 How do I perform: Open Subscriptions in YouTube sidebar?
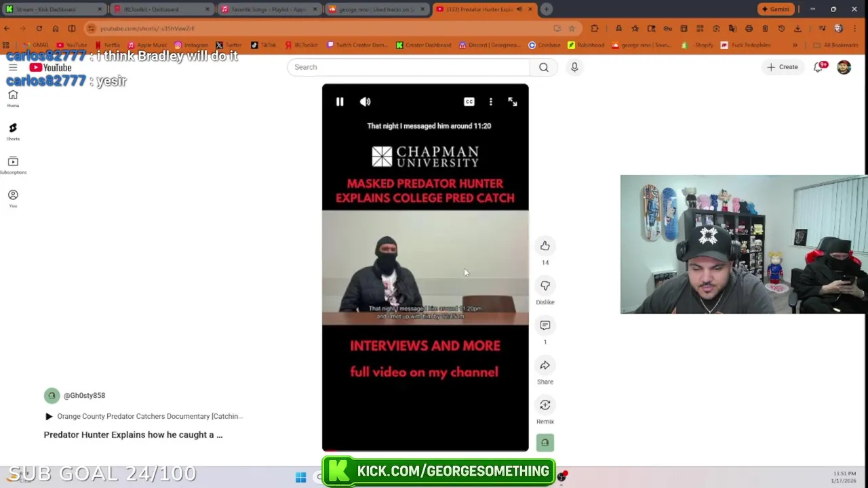pos(13,165)
